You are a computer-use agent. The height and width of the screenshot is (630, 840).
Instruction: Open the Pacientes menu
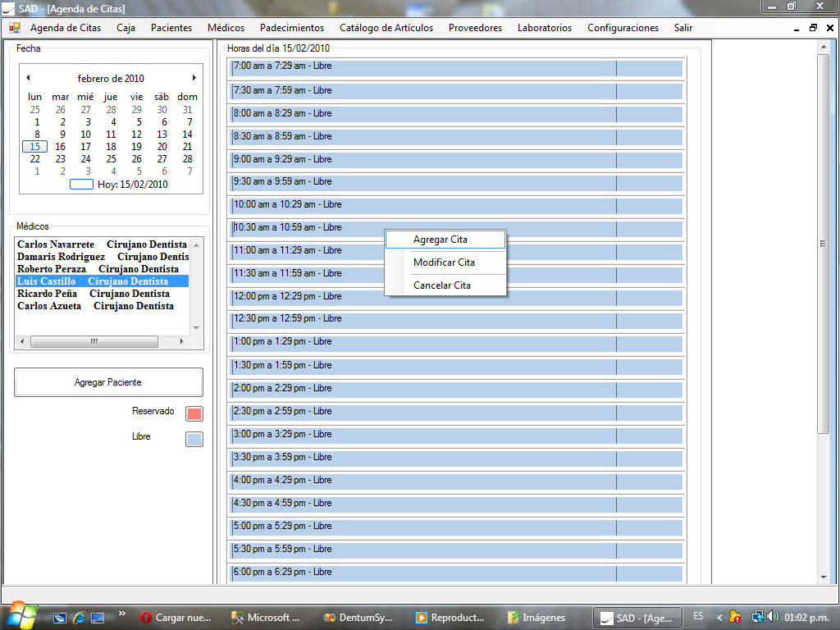coord(171,28)
